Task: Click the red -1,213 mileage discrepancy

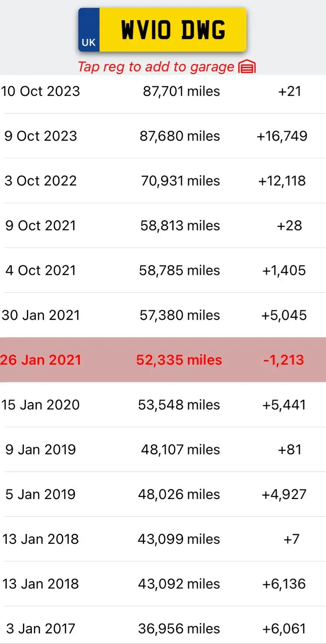Action: [284, 360]
